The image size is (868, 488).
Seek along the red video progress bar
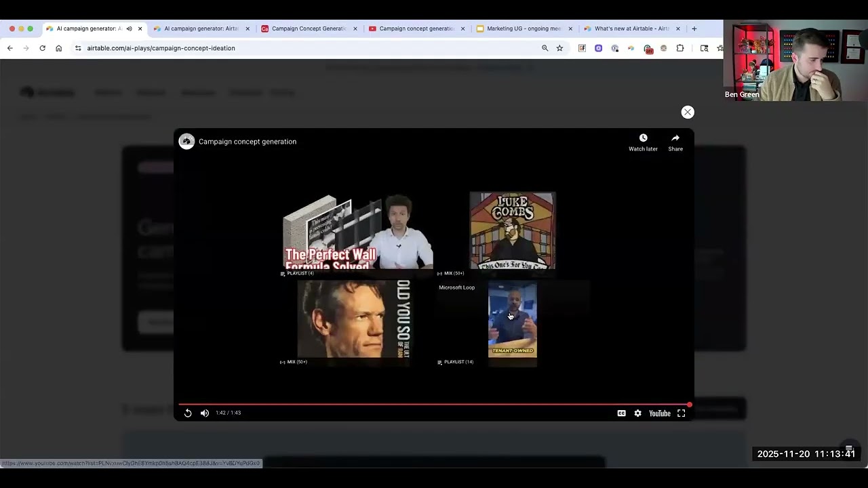[434, 405]
